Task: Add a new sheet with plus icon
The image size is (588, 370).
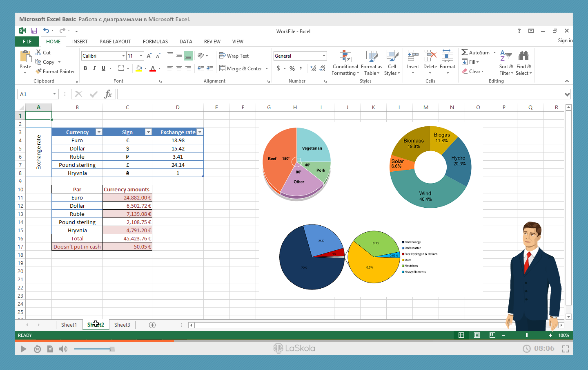Action: click(152, 325)
